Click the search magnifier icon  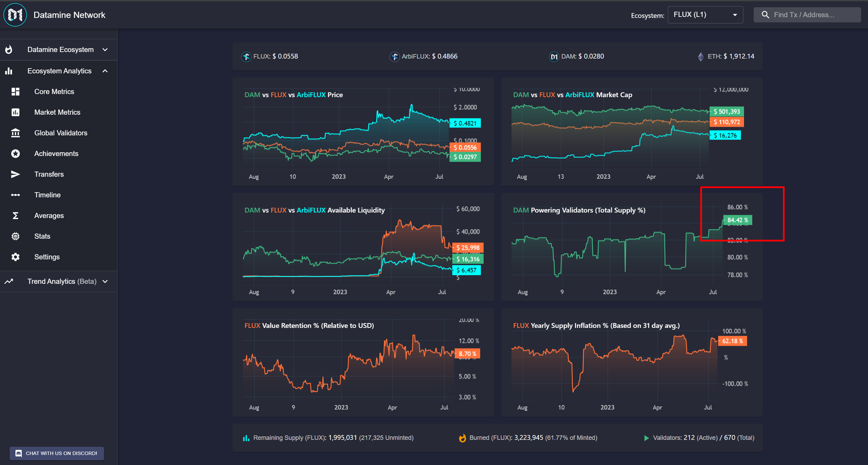coord(765,15)
